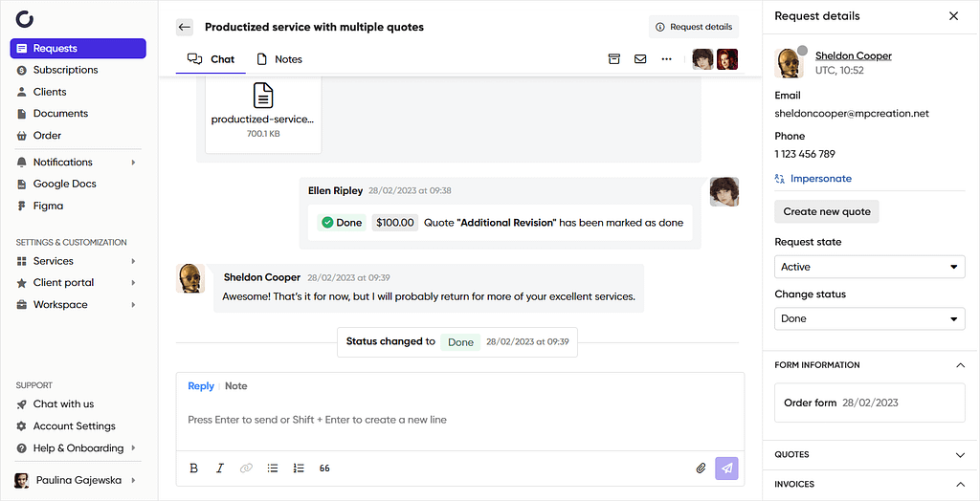Click the green Done quote badge
This screenshot has height=501, width=980.
pyautogui.click(x=342, y=223)
